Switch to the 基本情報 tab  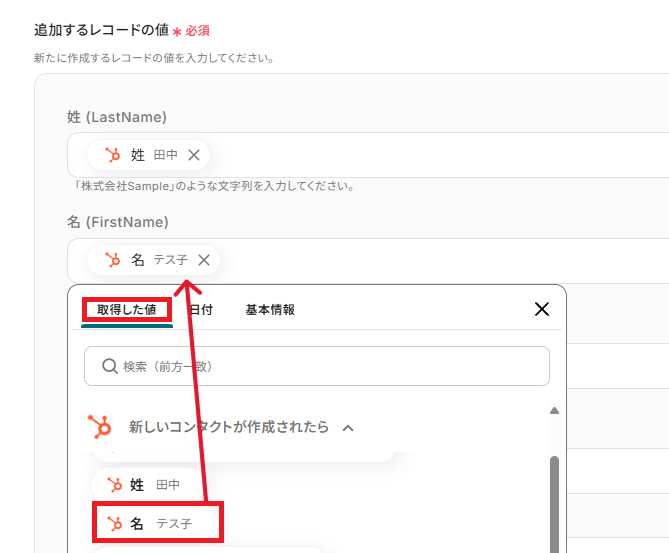270,309
